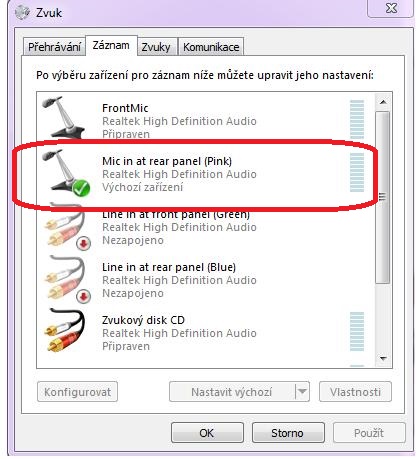The width and height of the screenshot is (420, 459).
Task: Cancel with the Storno button
Action: [x=288, y=433]
